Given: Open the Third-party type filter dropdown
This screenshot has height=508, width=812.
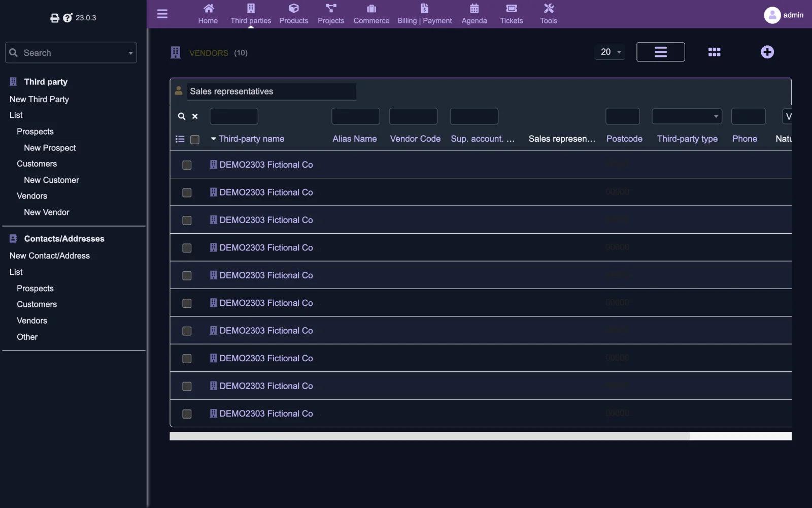Looking at the screenshot, I should pyautogui.click(x=687, y=116).
